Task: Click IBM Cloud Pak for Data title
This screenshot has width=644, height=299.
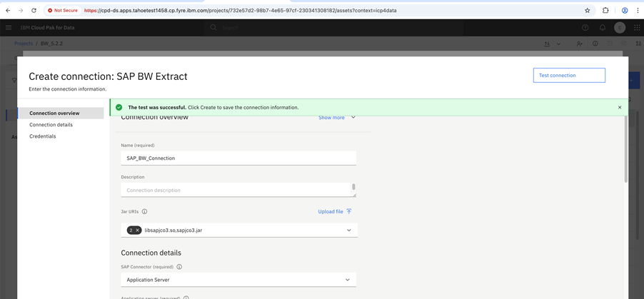Action: [x=48, y=28]
